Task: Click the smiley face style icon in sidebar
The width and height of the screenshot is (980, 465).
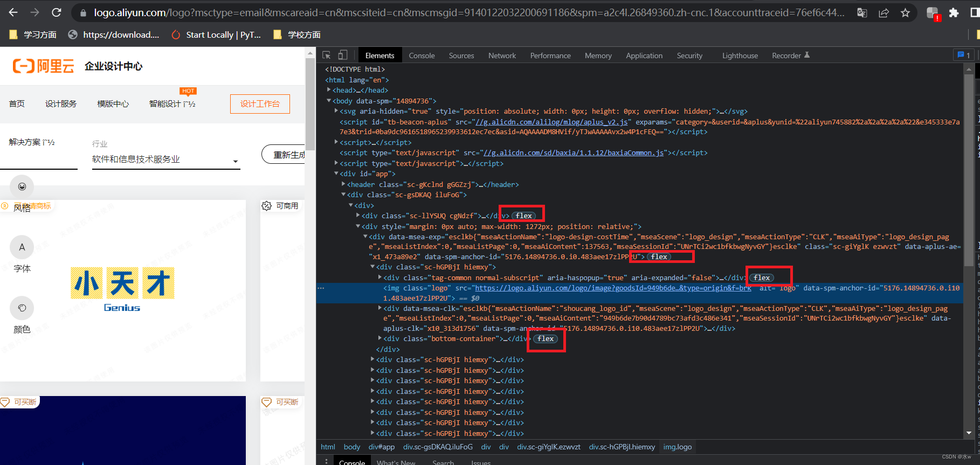Action: 22,186
